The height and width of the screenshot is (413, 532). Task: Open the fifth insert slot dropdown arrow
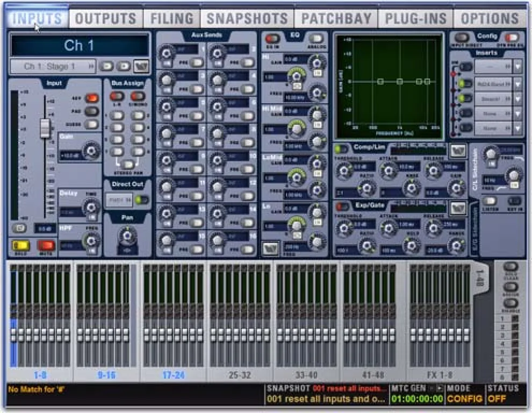(x=517, y=129)
